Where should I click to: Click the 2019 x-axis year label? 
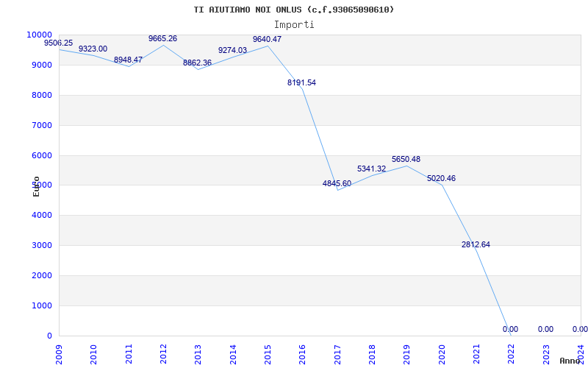point(407,355)
